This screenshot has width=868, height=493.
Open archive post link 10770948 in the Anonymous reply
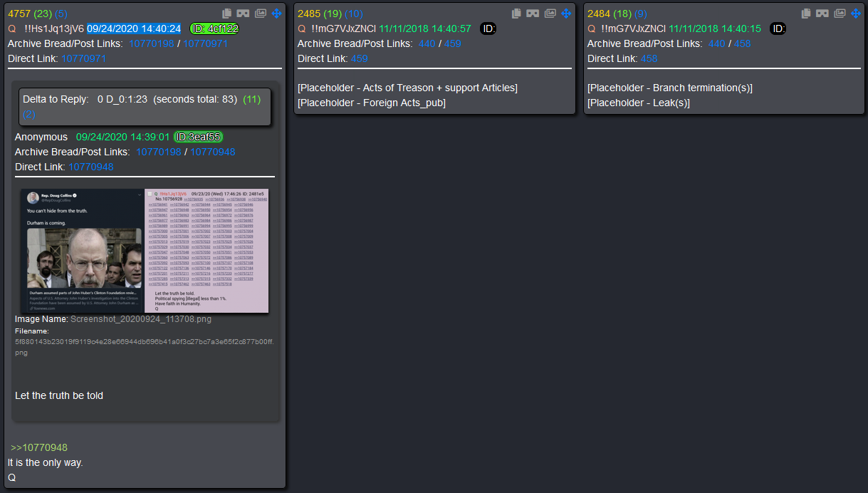213,152
